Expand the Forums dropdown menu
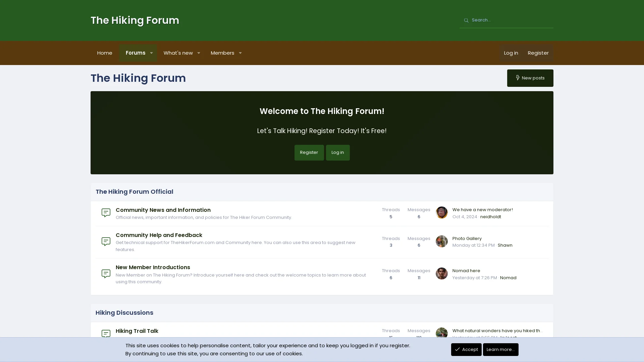This screenshot has width=644, height=362. point(151,53)
